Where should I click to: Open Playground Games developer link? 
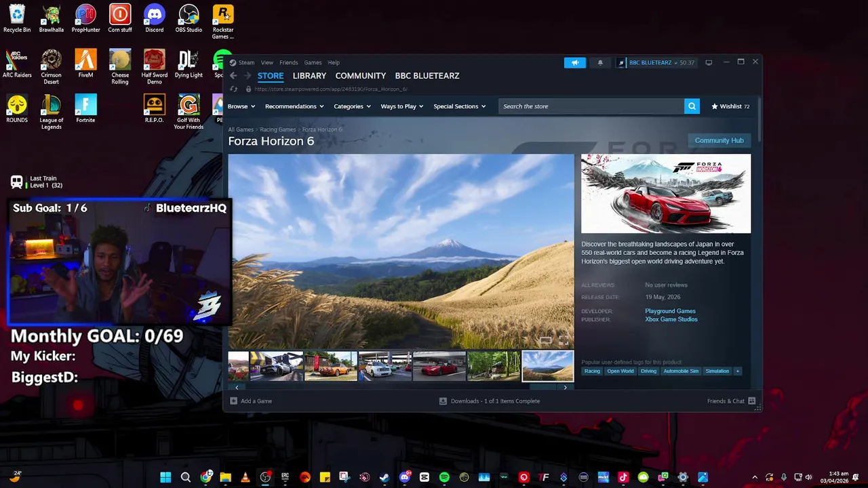pyautogui.click(x=670, y=311)
